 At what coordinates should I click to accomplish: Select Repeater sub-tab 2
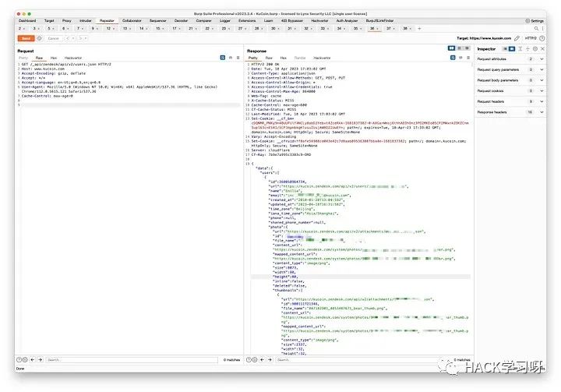point(22,28)
